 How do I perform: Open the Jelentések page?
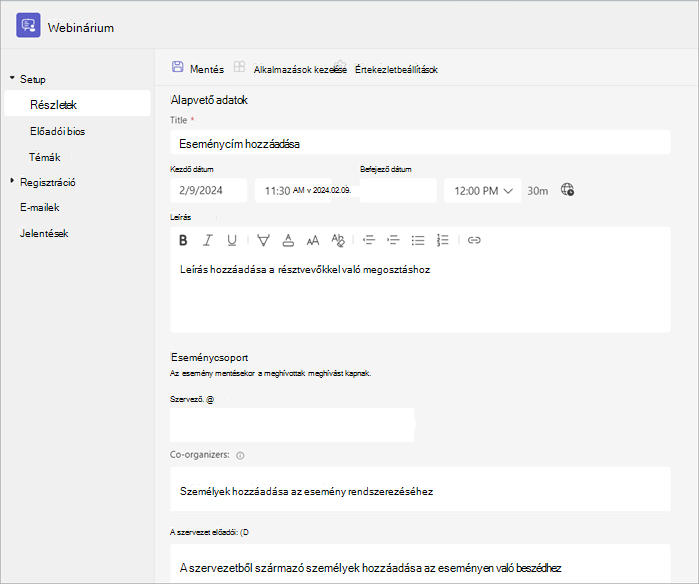coord(44,233)
